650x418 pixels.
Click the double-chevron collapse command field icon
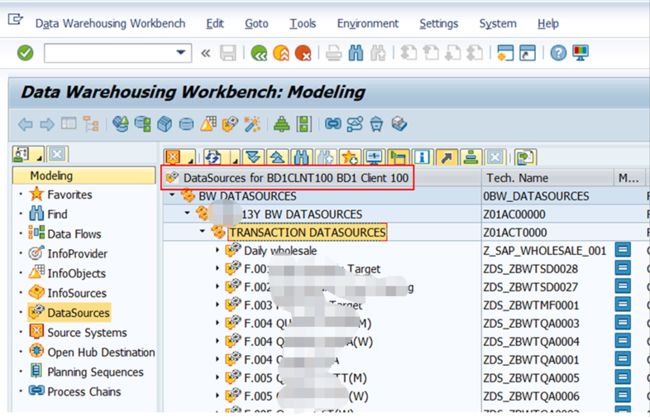tap(206, 53)
